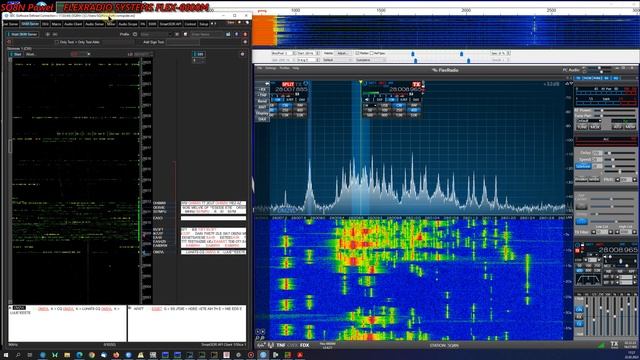Click the MEM button in the TX panel

(x=631, y=127)
